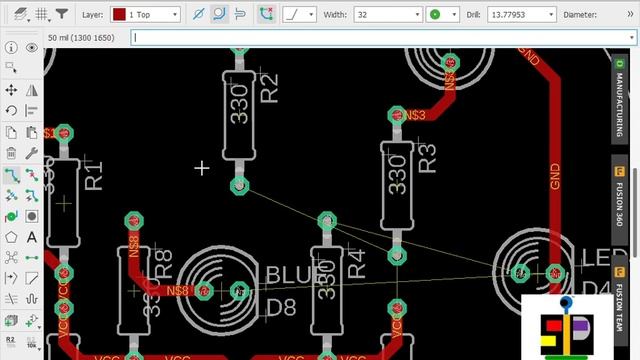
Task: Select the Group selection tool
Action: pos(11,68)
